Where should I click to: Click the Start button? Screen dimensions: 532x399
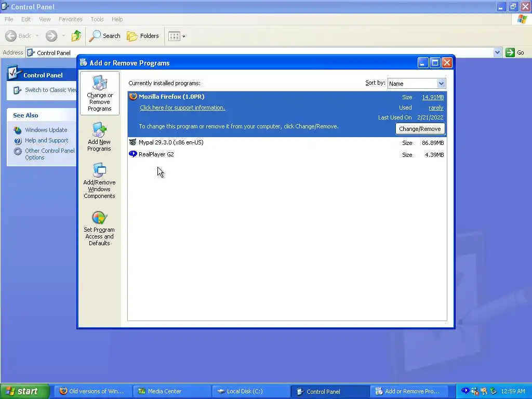point(25,391)
